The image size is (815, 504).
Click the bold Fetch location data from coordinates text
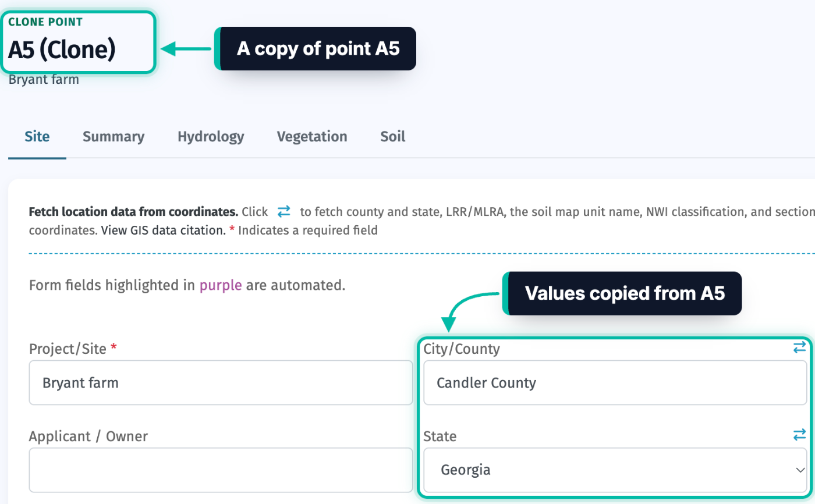tap(133, 211)
